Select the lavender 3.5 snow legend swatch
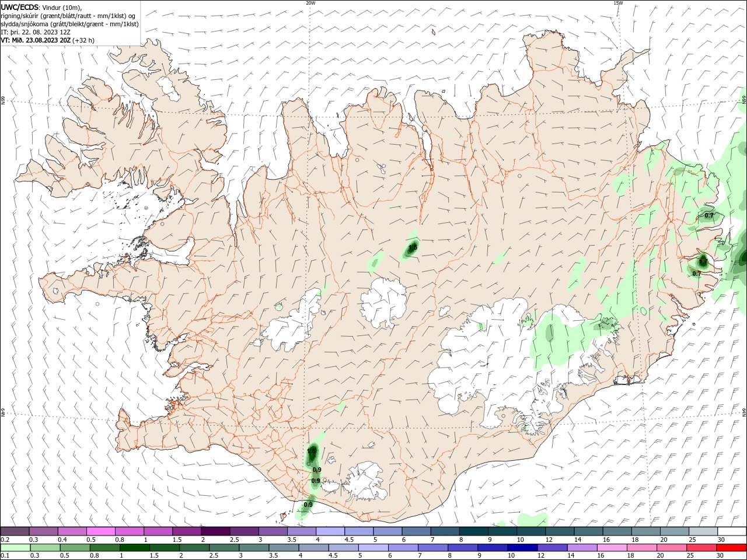 coord(302,531)
